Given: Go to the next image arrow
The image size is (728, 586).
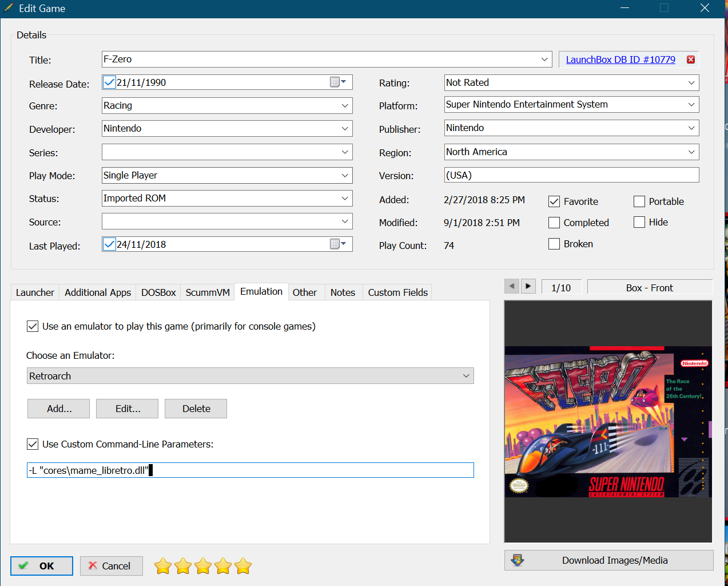Looking at the screenshot, I should pyautogui.click(x=528, y=286).
